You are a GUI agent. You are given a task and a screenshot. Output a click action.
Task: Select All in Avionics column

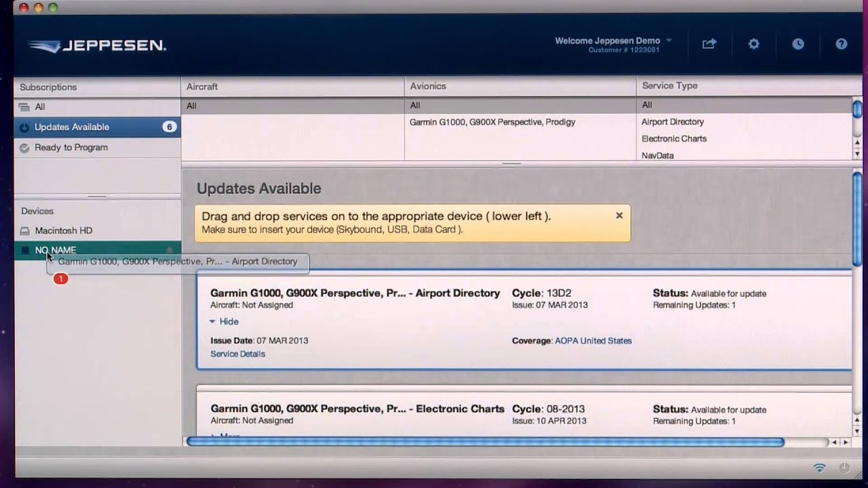tap(520, 106)
